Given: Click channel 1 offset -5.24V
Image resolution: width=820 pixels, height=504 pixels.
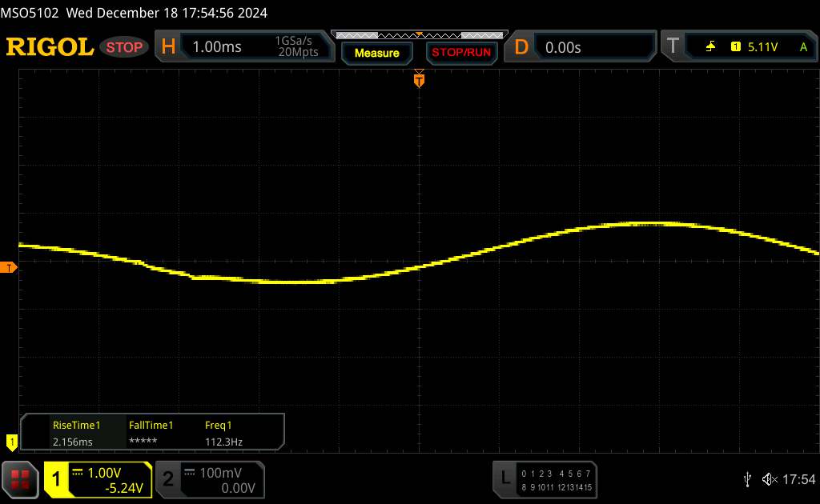Looking at the screenshot, I should coord(124,488).
